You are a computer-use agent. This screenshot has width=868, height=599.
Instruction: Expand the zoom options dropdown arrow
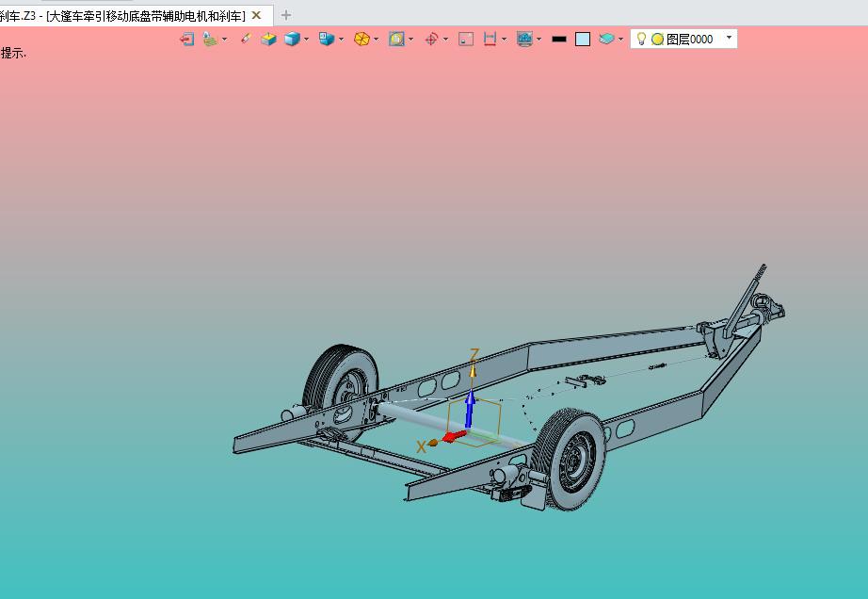pos(410,40)
